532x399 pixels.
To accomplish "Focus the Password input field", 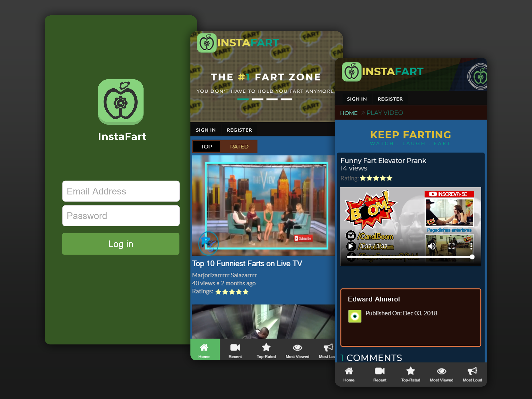I will pyautogui.click(x=121, y=216).
